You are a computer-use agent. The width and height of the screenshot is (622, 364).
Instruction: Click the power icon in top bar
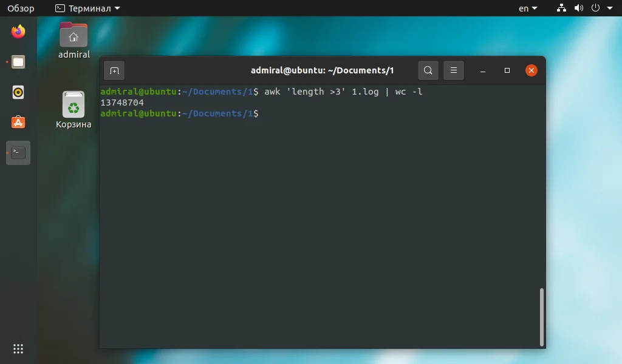pyautogui.click(x=596, y=8)
